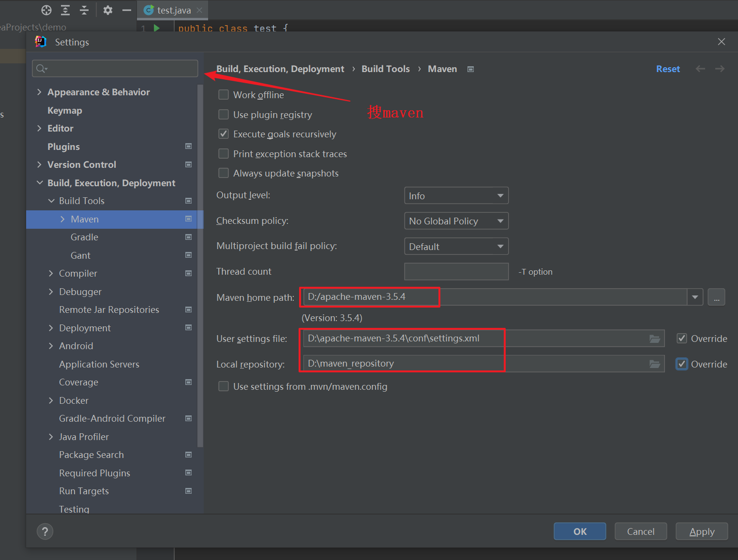Click the project settings icon on the Deployment row
738x560 pixels.
189,327
